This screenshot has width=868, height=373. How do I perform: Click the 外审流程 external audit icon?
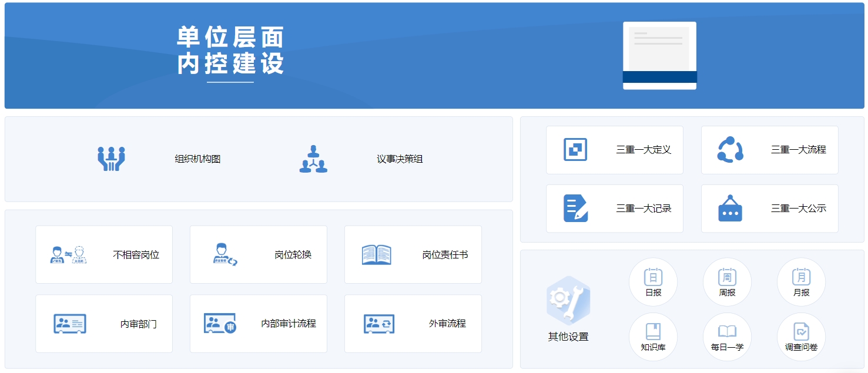[x=377, y=322]
